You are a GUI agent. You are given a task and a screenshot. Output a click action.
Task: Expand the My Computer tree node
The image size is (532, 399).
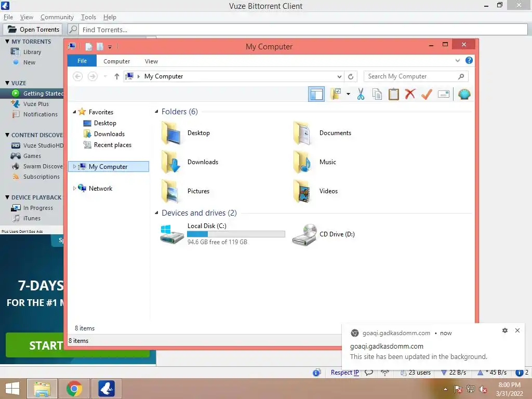click(x=74, y=166)
